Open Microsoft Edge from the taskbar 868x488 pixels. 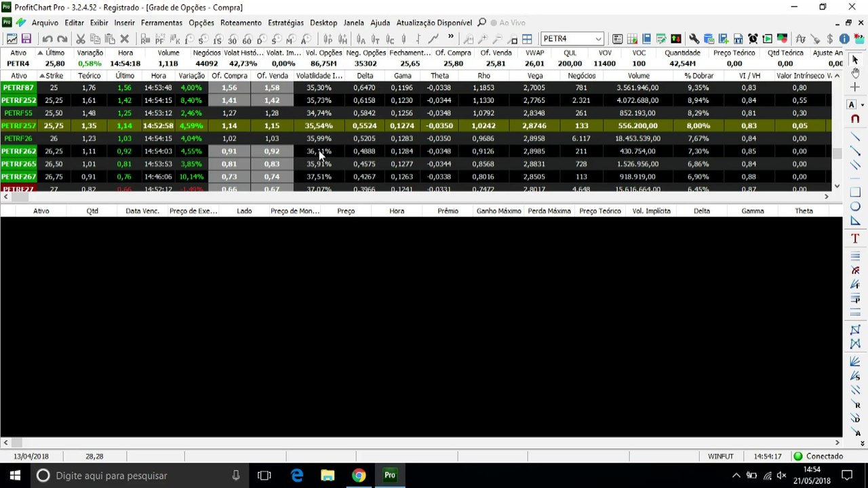click(x=297, y=475)
